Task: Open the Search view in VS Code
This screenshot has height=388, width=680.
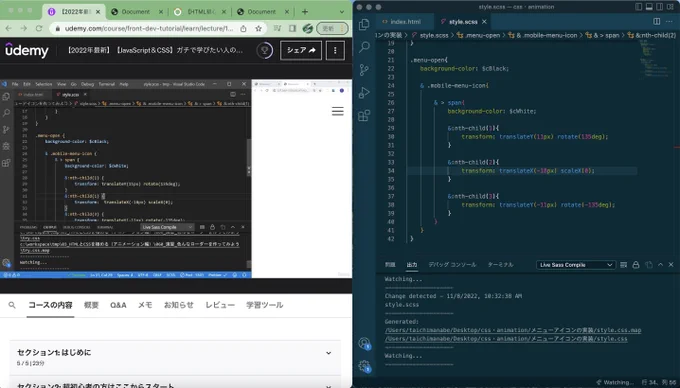Action: (x=364, y=47)
